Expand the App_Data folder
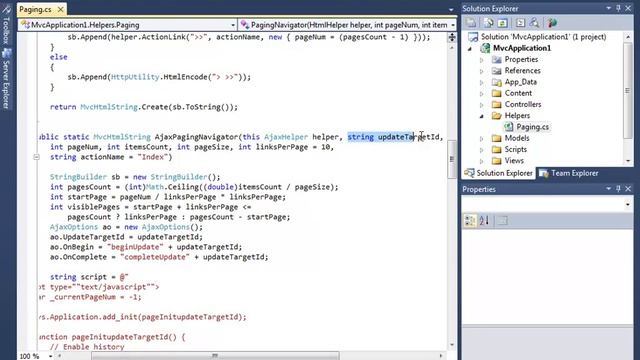 pos(482,82)
